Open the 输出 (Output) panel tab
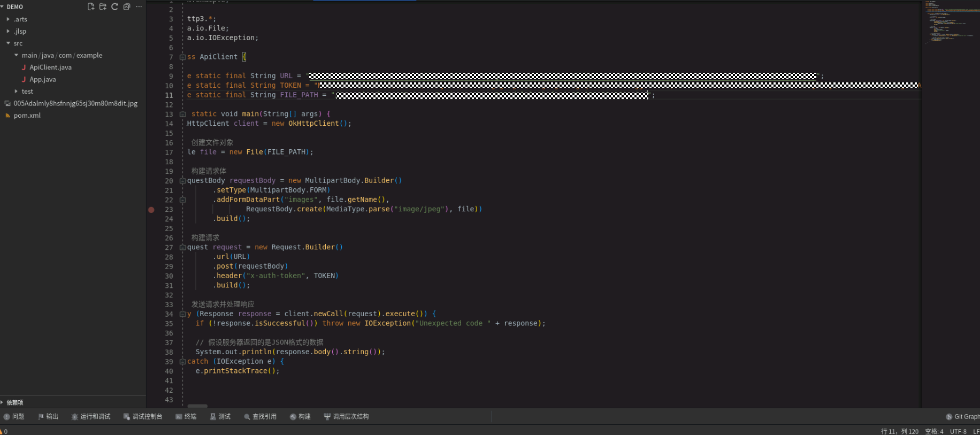This screenshot has height=435, width=980. point(48,417)
